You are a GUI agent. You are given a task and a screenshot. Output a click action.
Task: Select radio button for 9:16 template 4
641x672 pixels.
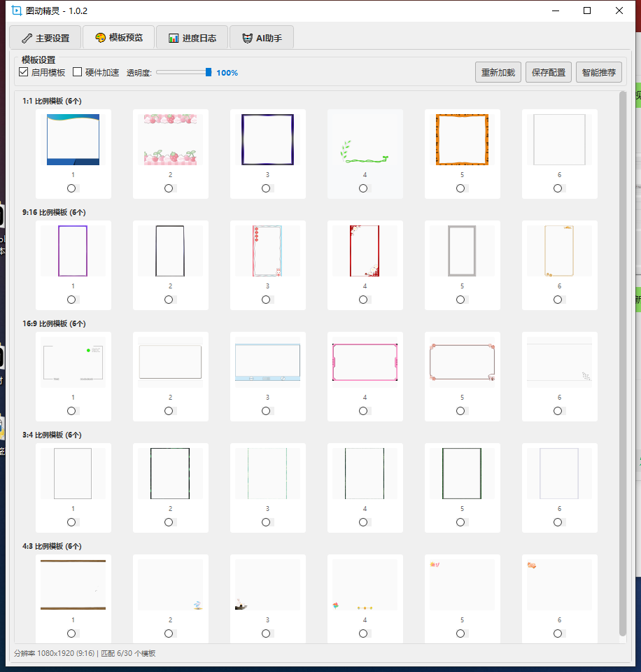click(x=363, y=300)
